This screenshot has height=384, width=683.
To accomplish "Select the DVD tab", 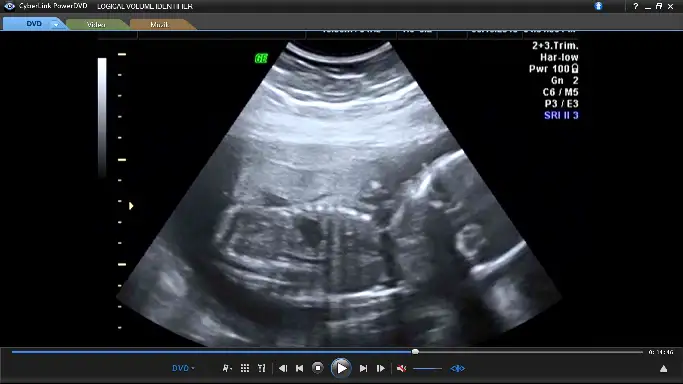I will pos(34,24).
